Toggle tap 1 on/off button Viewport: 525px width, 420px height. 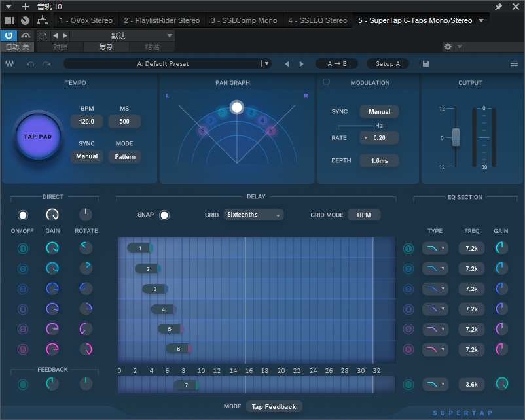(23, 249)
